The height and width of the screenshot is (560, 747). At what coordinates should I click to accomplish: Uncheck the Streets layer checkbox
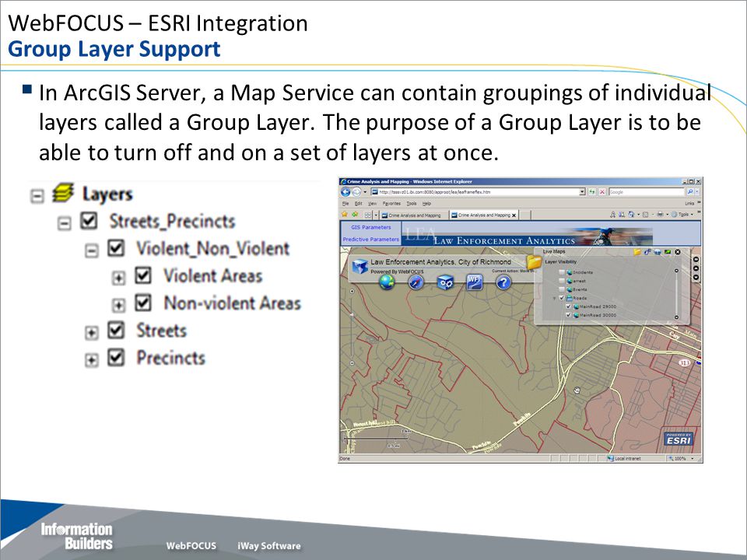tap(116, 330)
